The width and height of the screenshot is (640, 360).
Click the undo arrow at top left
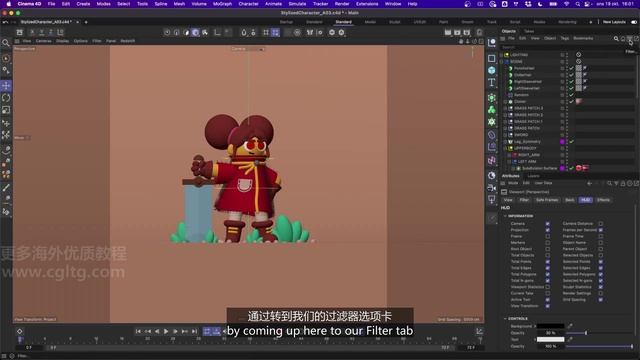pos(5,22)
